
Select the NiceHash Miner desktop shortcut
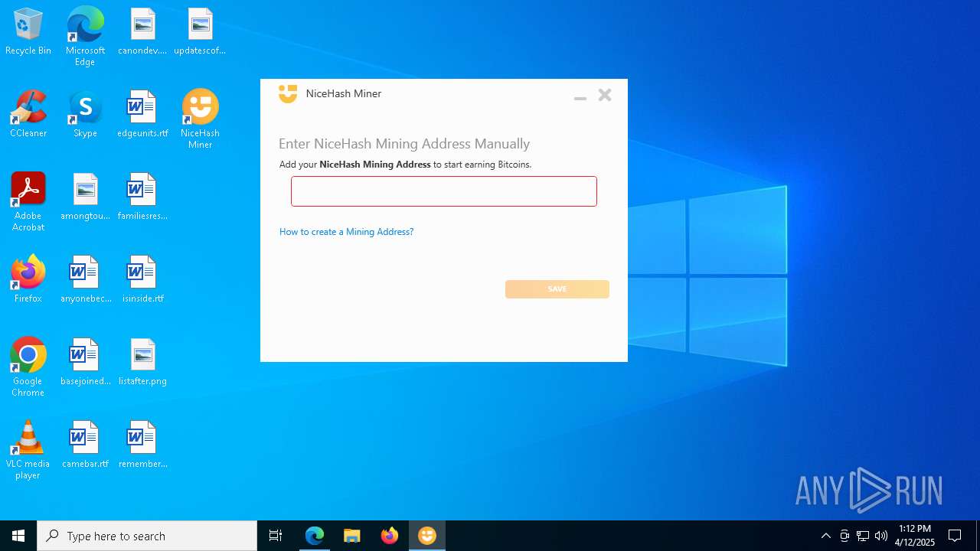(200, 119)
